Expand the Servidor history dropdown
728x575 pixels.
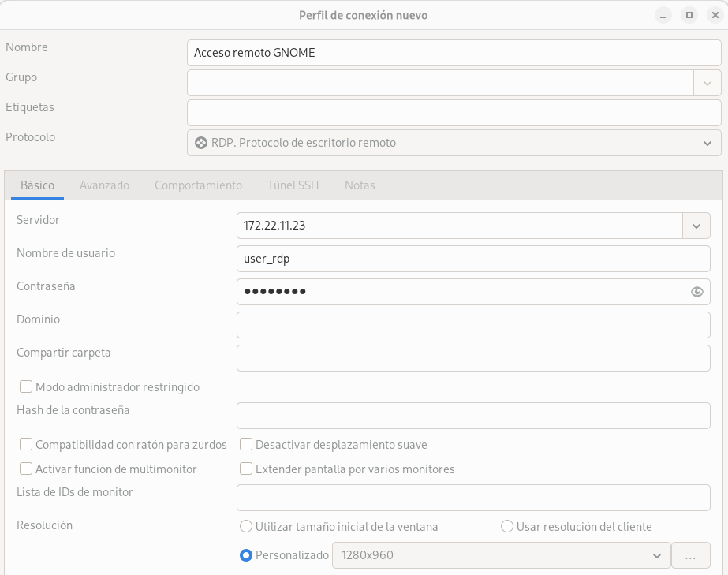point(696,226)
